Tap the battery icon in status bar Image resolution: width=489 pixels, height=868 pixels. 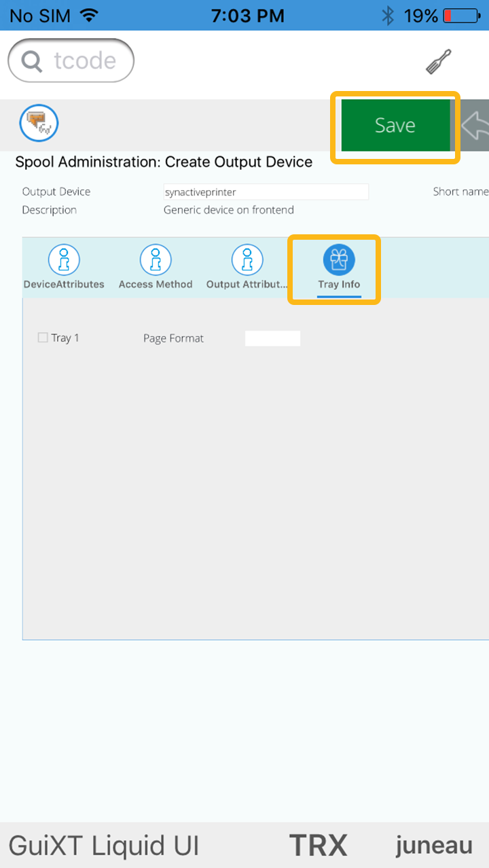click(461, 15)
